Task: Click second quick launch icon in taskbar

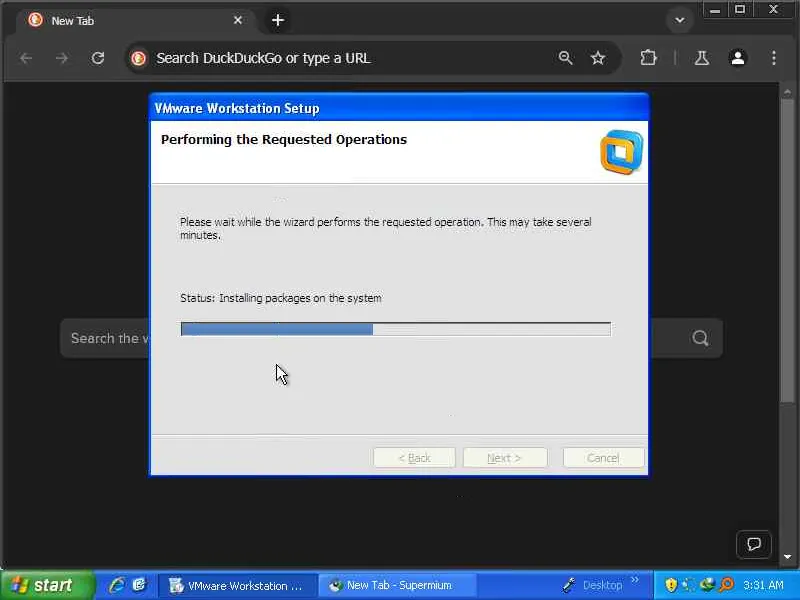Action: point(140,585)
